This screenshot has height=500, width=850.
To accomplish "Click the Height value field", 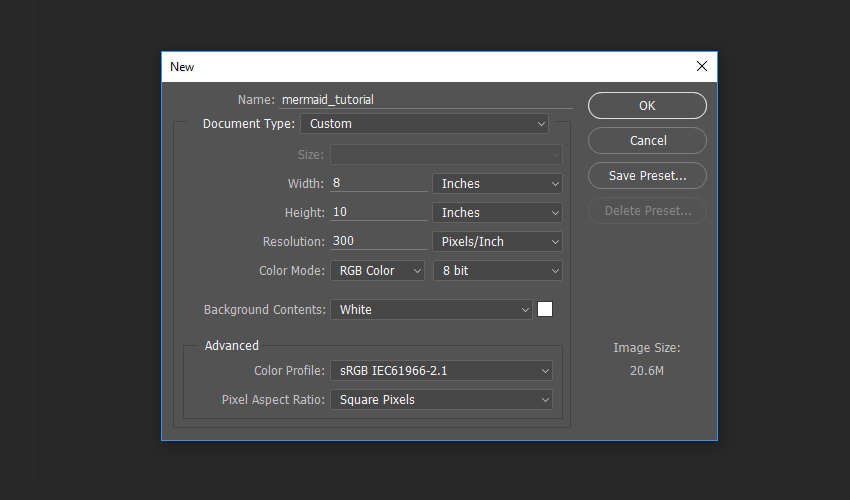I will click(x=378, y=212).
